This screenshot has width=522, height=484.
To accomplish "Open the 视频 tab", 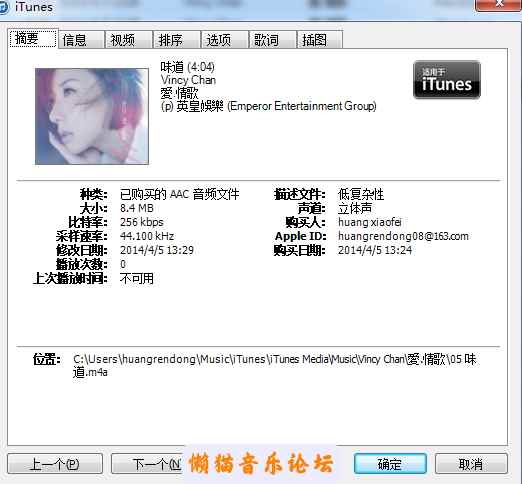I will click(x=129, y=40).
